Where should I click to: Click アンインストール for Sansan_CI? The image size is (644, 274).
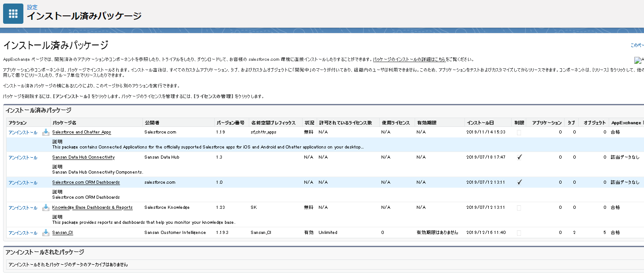click(x=23, y=233)
